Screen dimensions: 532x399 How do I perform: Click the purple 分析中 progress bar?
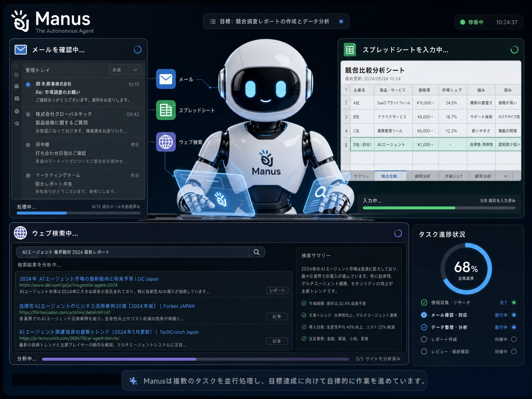pyautogui.click(x=195, y=359)
